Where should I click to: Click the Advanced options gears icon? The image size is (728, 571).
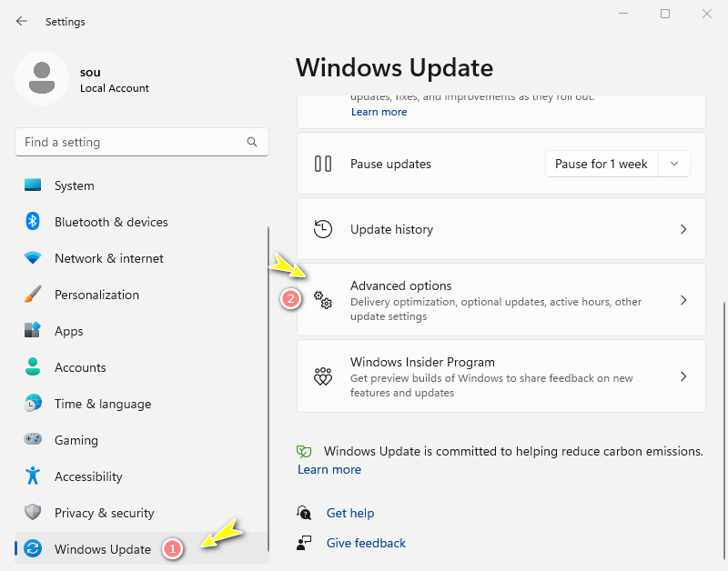[x=323, y=300]
